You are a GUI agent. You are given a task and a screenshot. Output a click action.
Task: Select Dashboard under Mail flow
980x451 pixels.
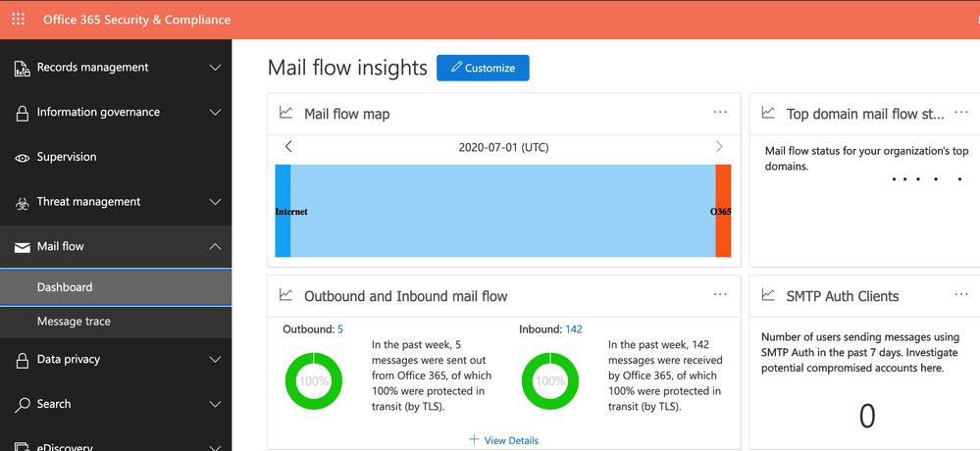116,287
